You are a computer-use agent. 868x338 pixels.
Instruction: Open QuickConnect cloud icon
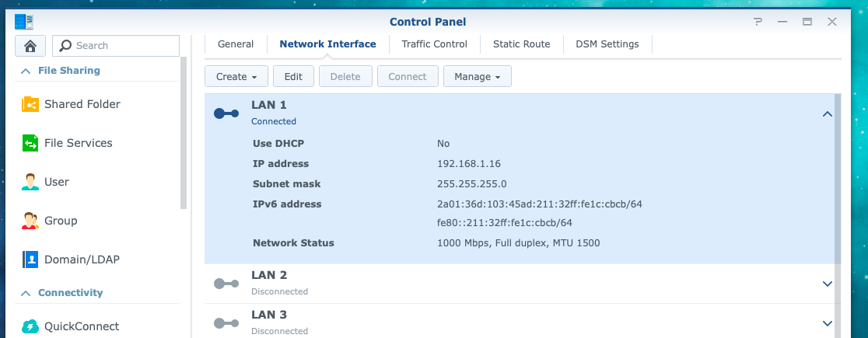30,326
